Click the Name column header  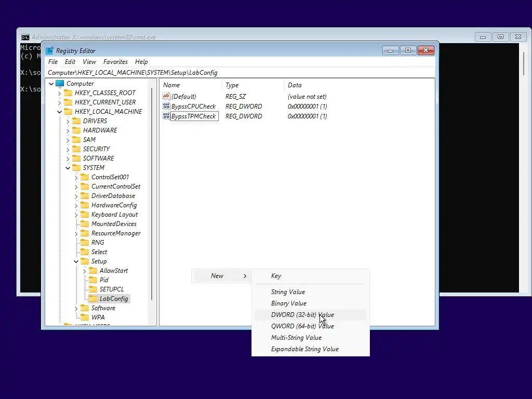pyautogui.click(x=191, y=85)
